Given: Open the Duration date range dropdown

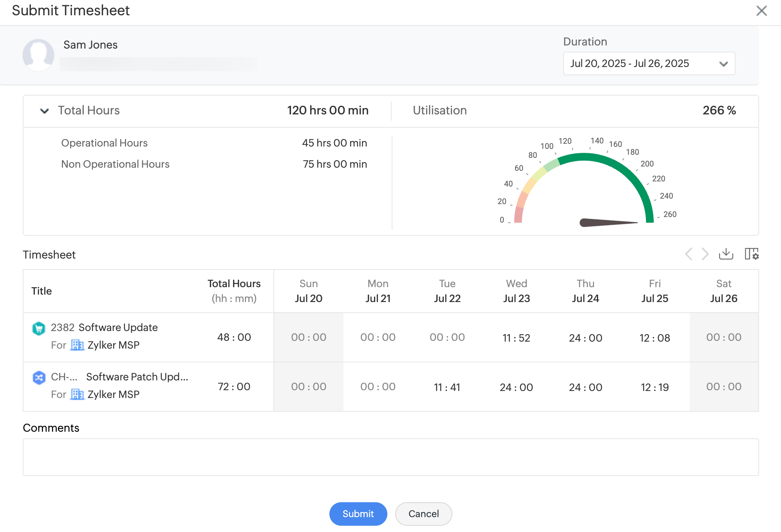Looking at the screenshot, I should (x=649, y=63).
